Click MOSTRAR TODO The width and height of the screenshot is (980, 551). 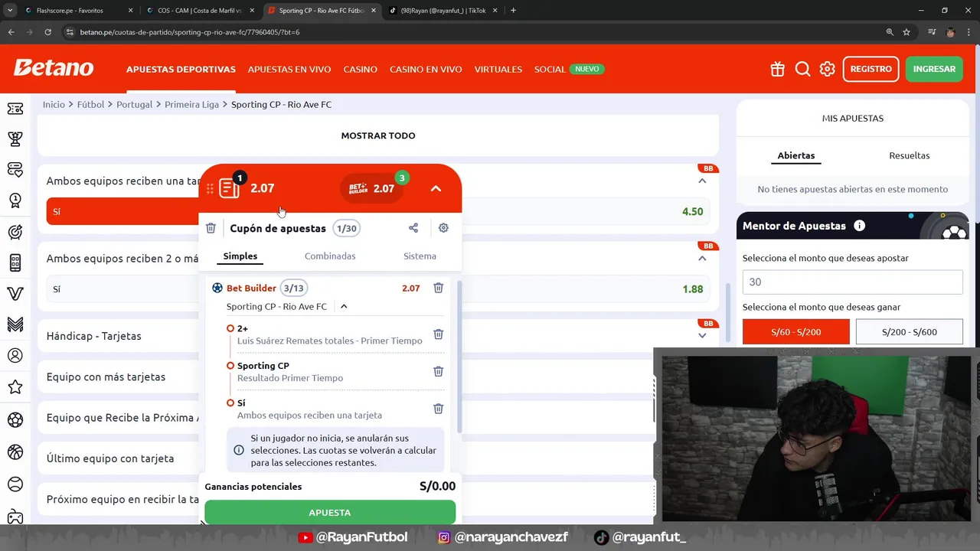[378, 135]
